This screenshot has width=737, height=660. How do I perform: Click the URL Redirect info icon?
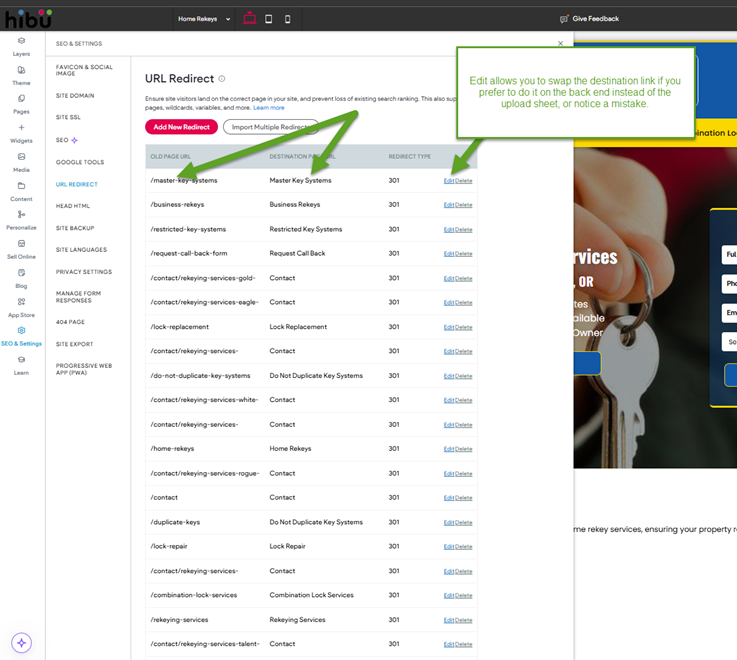[222, 79]
